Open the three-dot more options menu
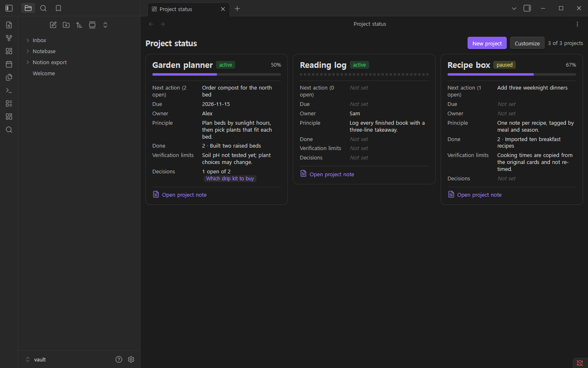 577,24
